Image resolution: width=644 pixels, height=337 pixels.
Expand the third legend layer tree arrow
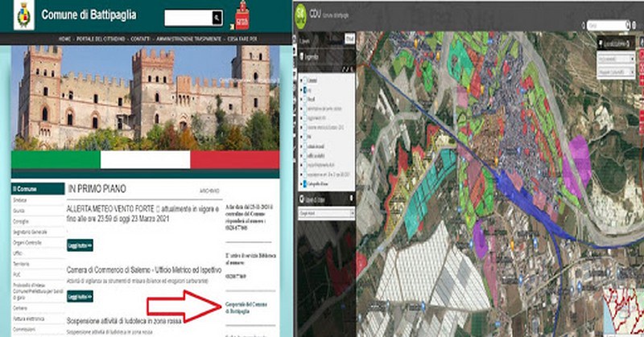(300, 99)
